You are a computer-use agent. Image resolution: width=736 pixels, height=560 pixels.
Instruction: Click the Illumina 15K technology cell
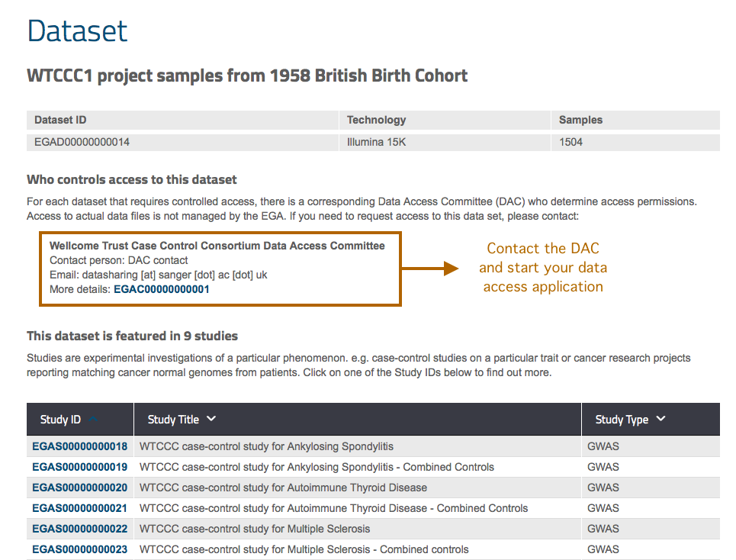click(376, 142)
